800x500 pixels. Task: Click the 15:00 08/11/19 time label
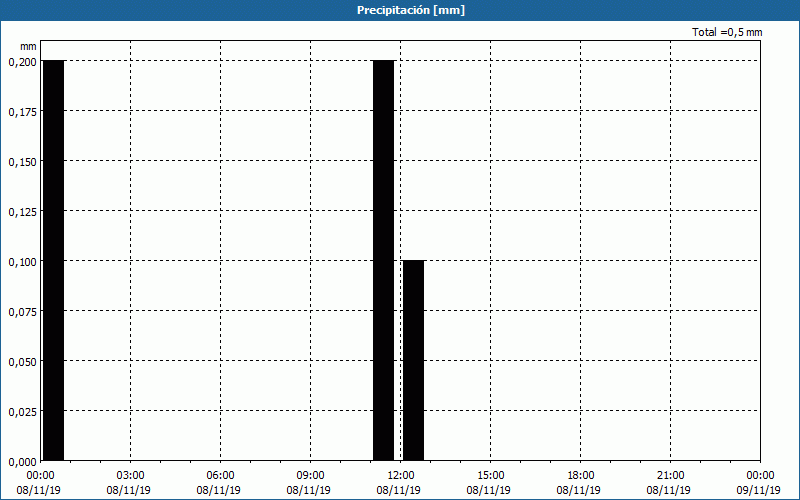point(489,483)
